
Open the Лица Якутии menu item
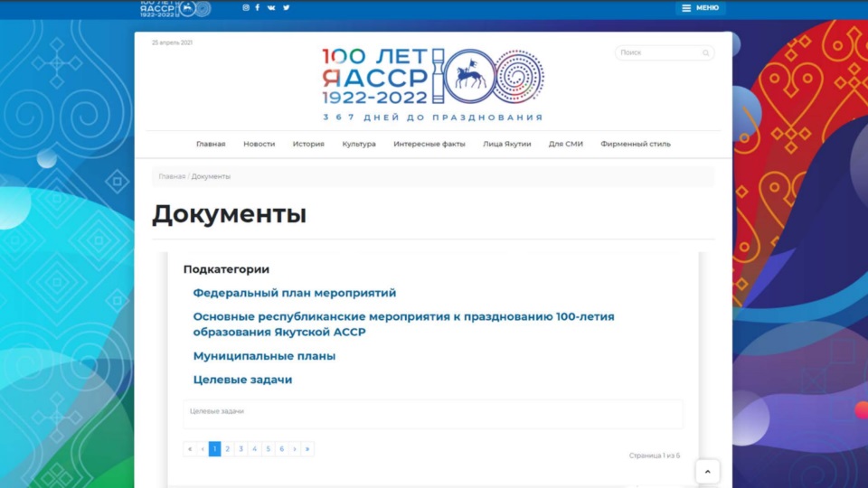click(507, 144)
